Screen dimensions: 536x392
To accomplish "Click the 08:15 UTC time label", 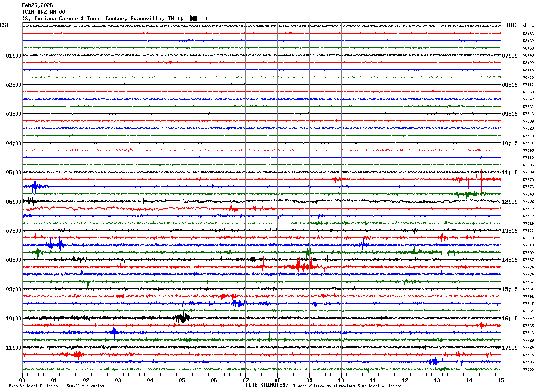I will (510, 85).
